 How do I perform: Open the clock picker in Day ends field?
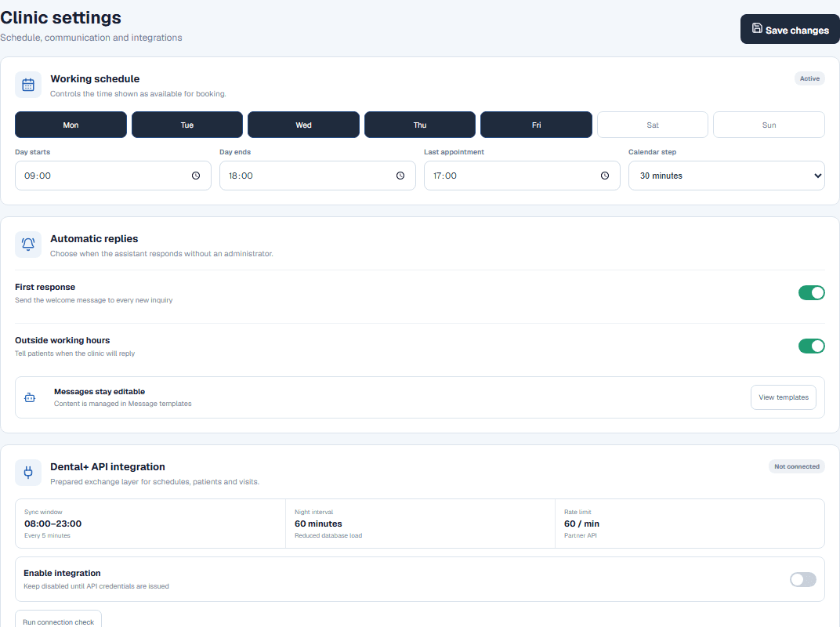click(x=400, y=176)
